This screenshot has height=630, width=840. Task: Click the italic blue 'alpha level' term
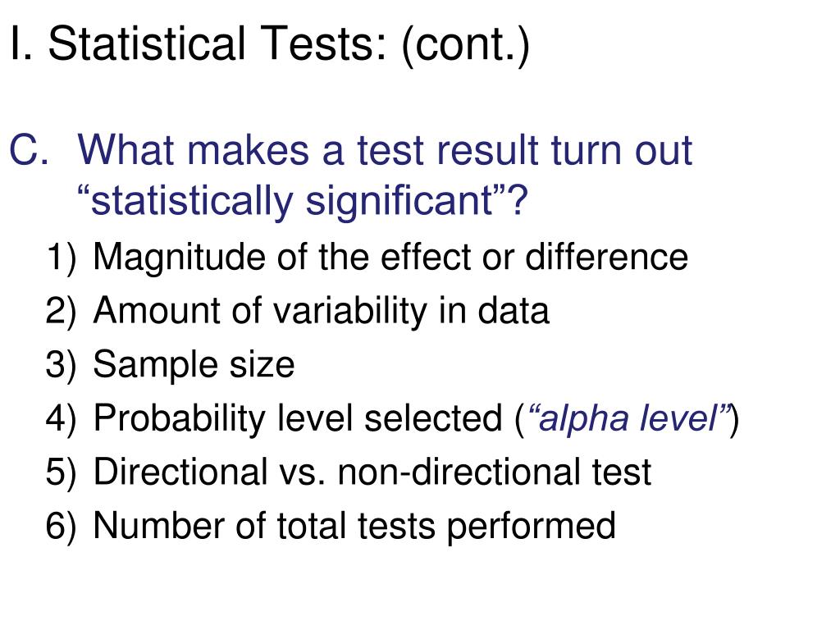coord(628,418)
